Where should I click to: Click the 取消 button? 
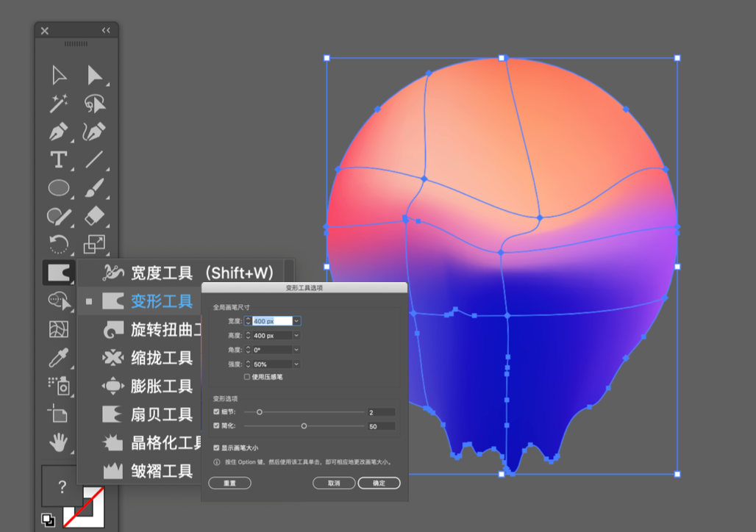pyautogui.click(x=334, y=483)
